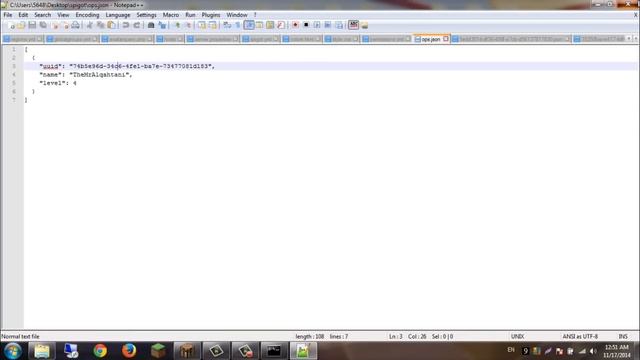Open Find with the binoculars icon

[151, 25]
